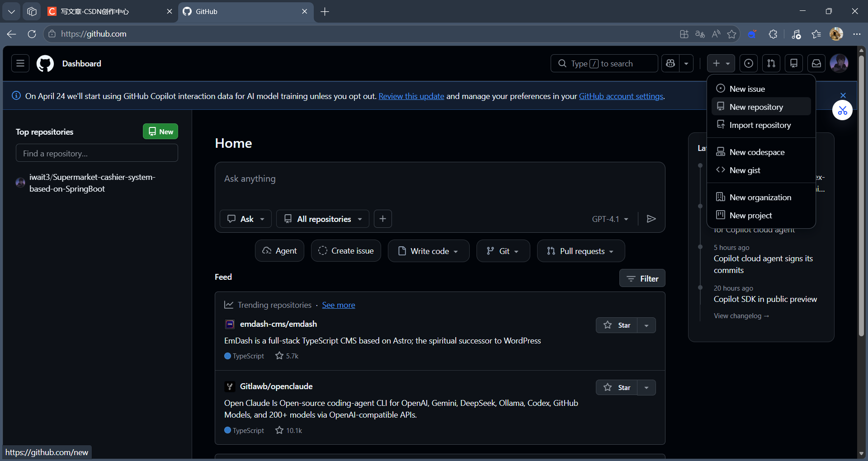The width and height of the screenshot is (868, 461).
Task: Open the Gitlawb/openclaude repository
Action: 276,386
